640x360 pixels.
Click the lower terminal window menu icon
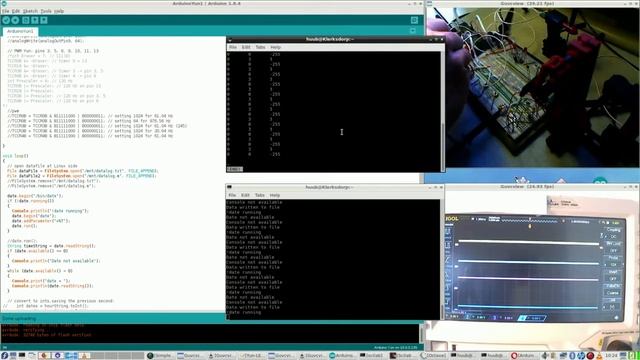pyautogui.click(x=229, y=187)
